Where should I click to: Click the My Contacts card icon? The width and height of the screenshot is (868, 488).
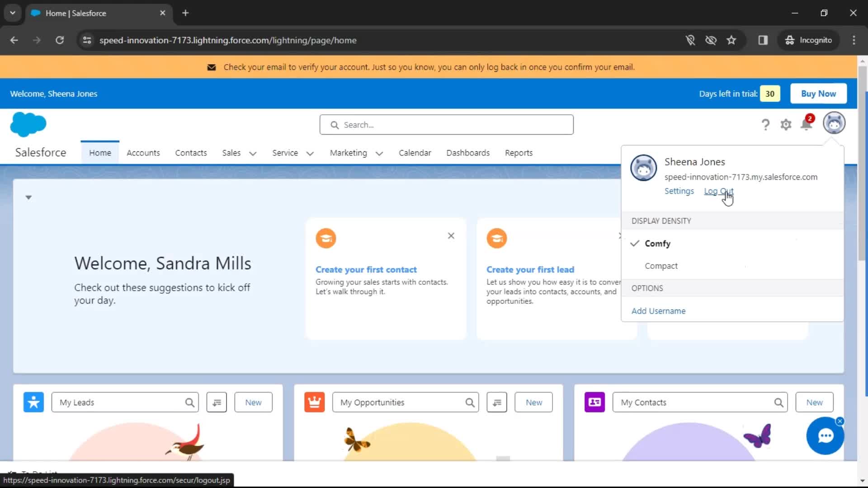click(x=595, y=402)
